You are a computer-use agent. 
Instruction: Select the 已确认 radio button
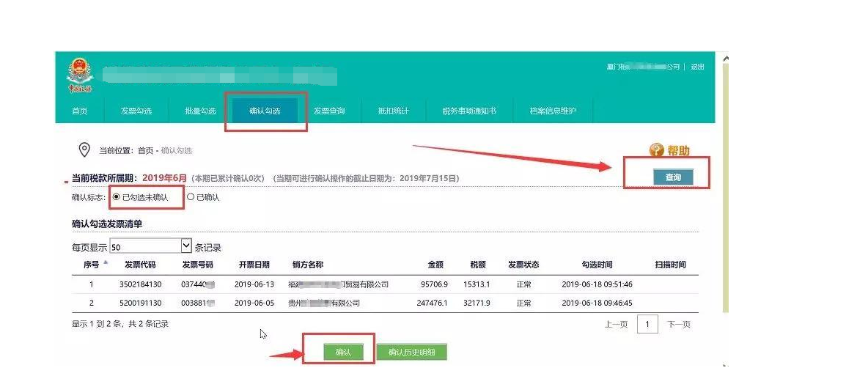click(191, 196)
